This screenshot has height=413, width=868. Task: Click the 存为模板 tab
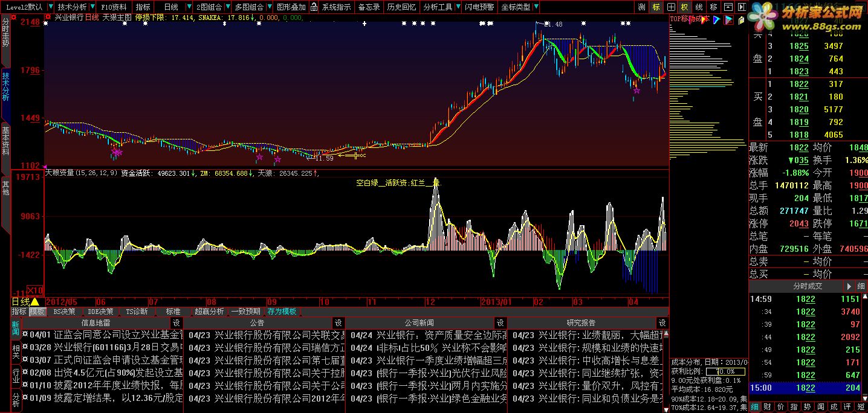coord(282,312)
